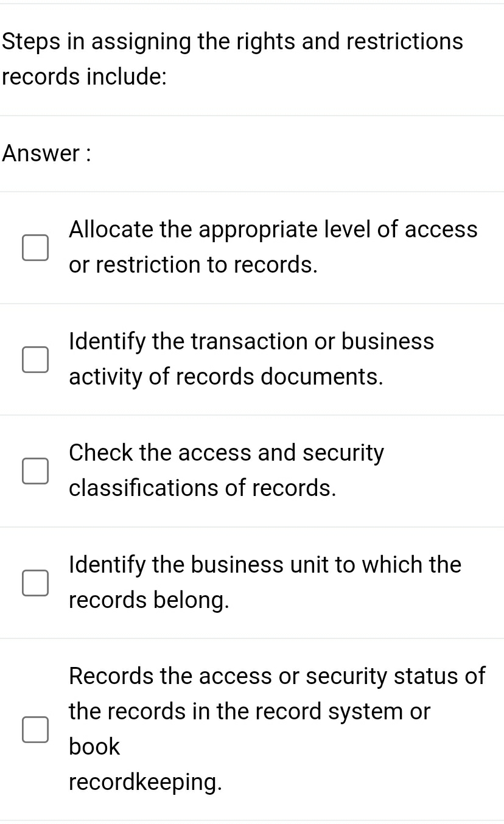Click the question text 'records include:'

85,77
